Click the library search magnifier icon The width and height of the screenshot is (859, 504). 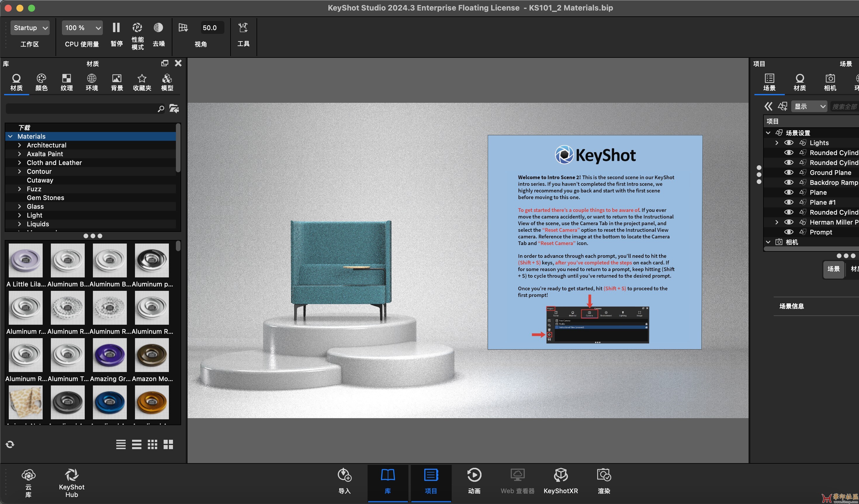[161, 109]
